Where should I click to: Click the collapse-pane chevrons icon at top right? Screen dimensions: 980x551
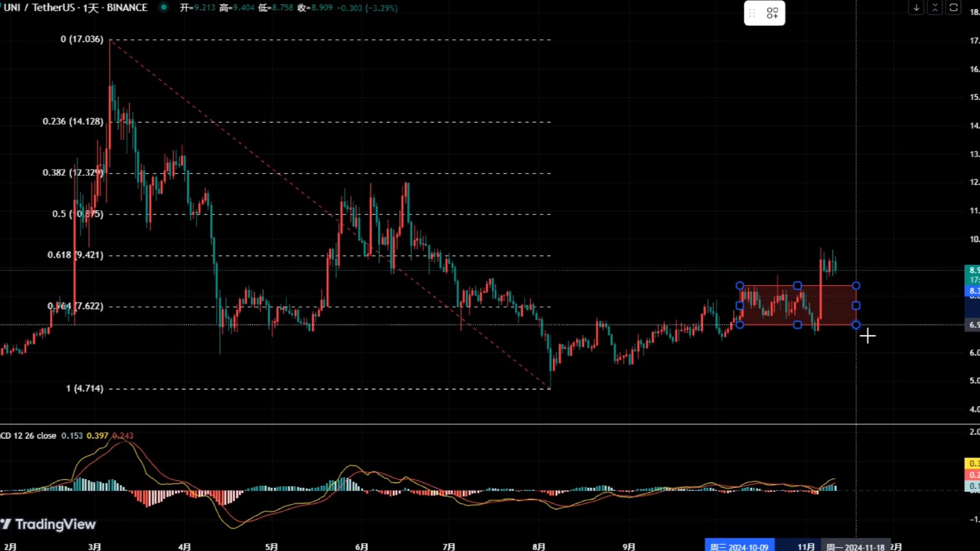pos(935,8)
